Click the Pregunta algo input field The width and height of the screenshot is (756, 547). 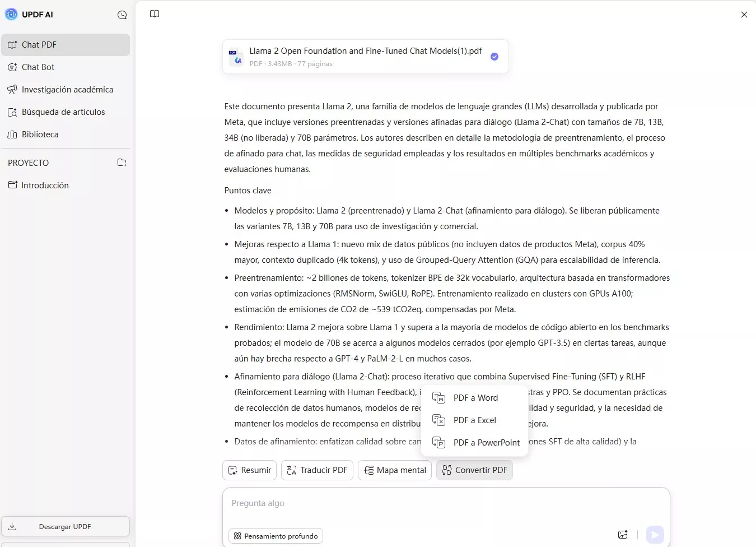pos(446,503)
